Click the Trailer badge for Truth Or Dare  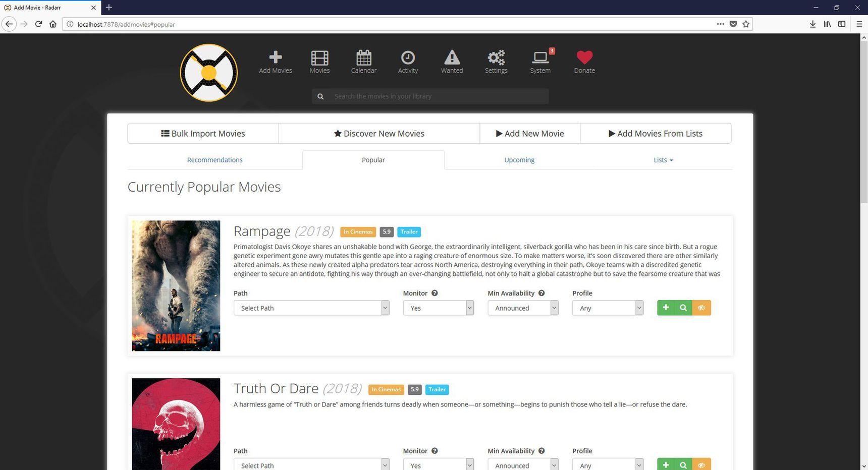(x=437, y=389)
